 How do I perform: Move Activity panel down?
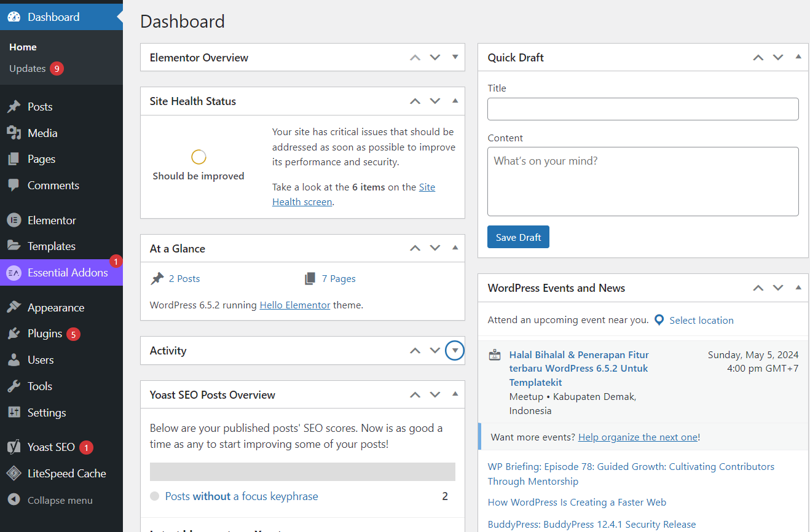pyautogui.click(x=435, y=351)
